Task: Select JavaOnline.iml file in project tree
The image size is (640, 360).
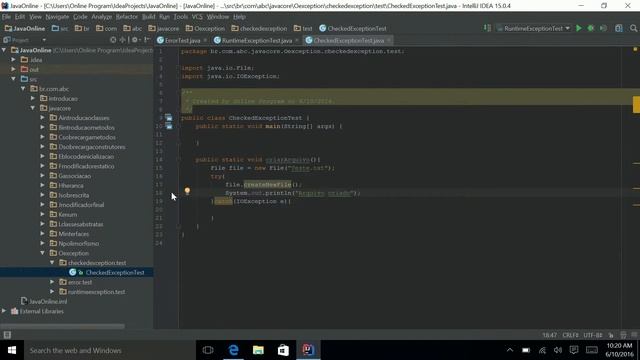Action: tap(48, 302)
